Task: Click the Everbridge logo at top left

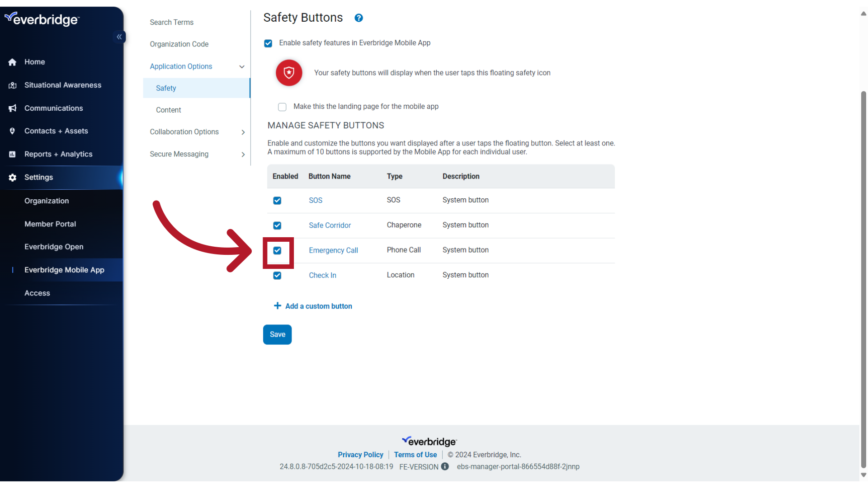Action: pos(42,19)
